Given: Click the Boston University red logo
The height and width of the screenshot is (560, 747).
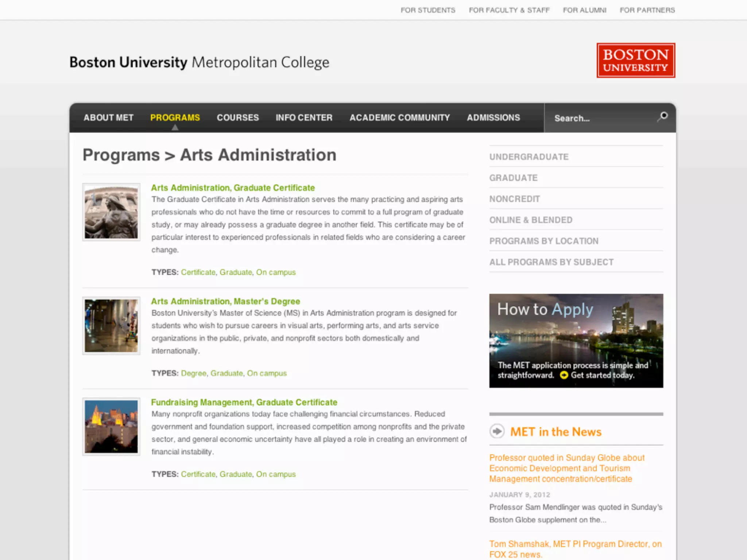Looking at the screenshot, I should pyautogui.click(x=635, y=61).
